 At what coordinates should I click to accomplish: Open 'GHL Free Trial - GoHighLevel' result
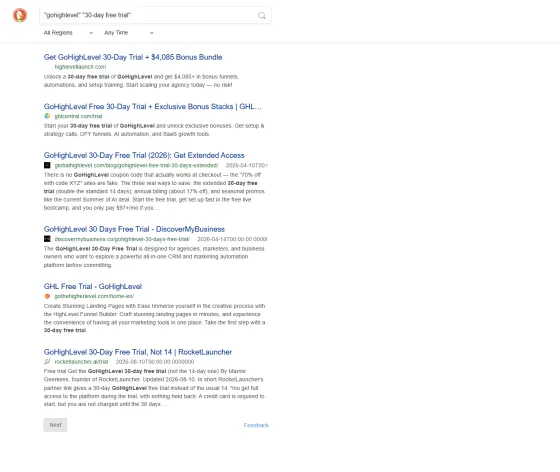tap(93, 286)
